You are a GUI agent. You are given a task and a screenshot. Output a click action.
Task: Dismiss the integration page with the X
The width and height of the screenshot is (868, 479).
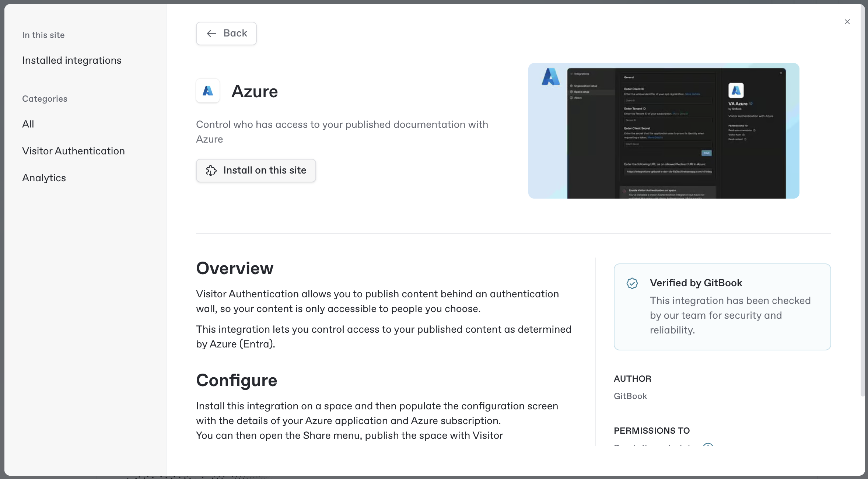pyautogui.click(x=847, y=22)
